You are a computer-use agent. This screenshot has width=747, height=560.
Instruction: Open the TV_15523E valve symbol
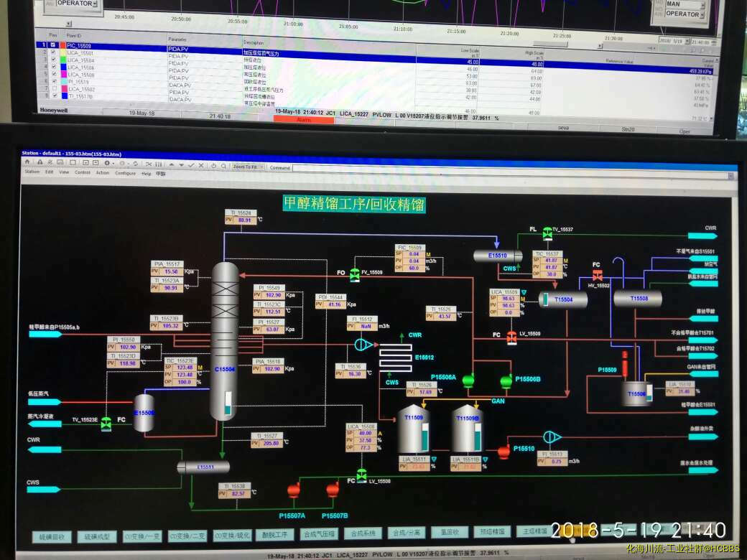[x=106, y=423]
